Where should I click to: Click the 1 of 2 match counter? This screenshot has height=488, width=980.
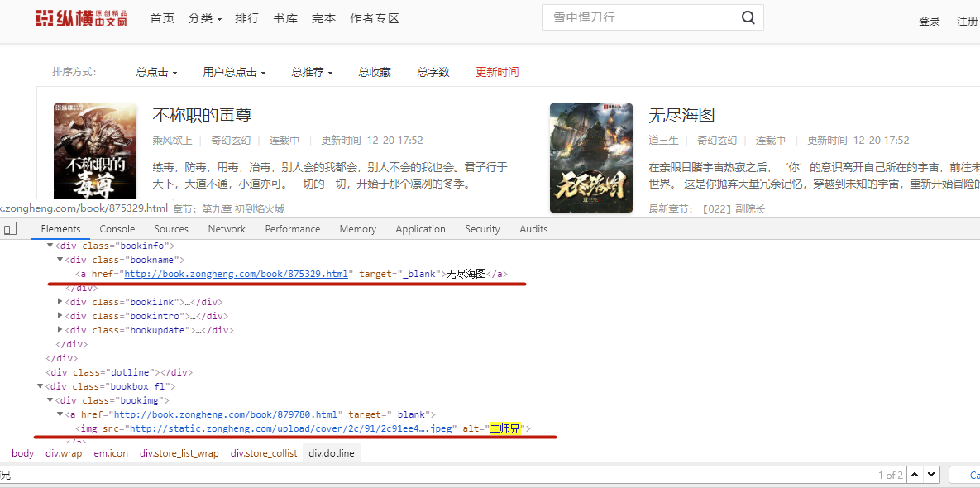pos(891,476)
